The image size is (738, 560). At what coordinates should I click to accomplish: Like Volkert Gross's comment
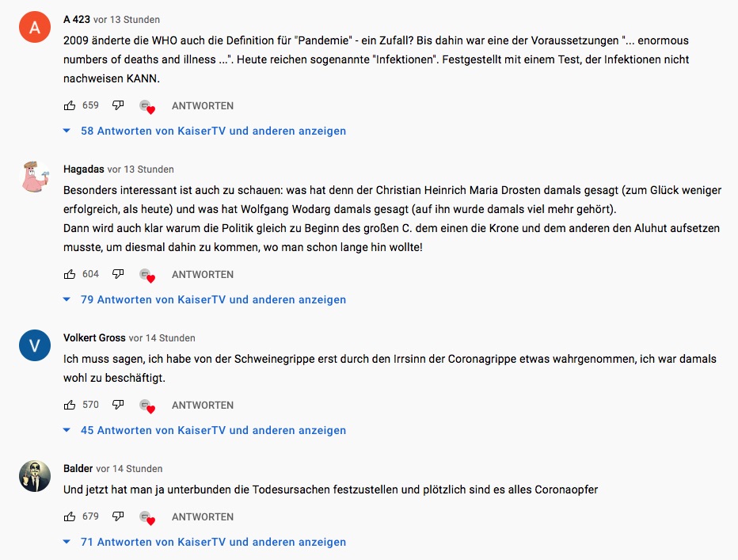pos(70,405)
